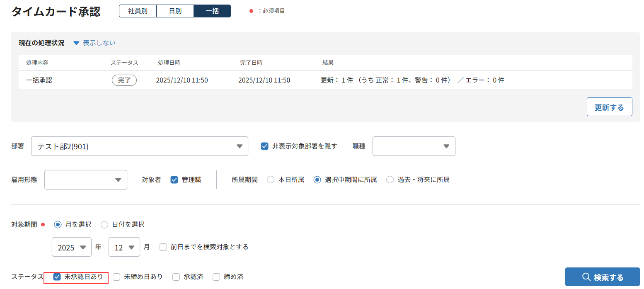This screenshot has width=644, height=289.
Task: Select the 一括 tab
Action: [x=212, y=11]
